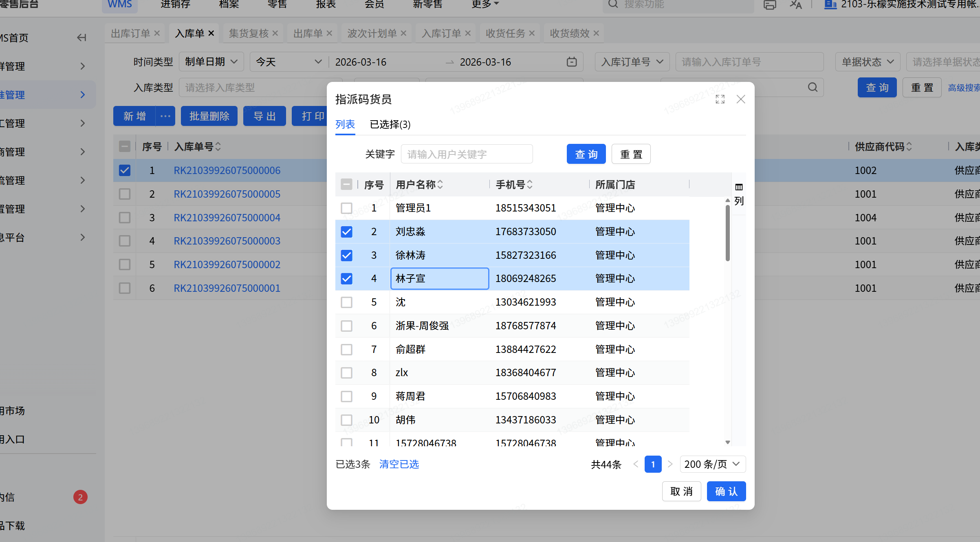Collapse the left sidebar with arrow icon
This screenshot has width=980, height=542.
tap(81, 37)
